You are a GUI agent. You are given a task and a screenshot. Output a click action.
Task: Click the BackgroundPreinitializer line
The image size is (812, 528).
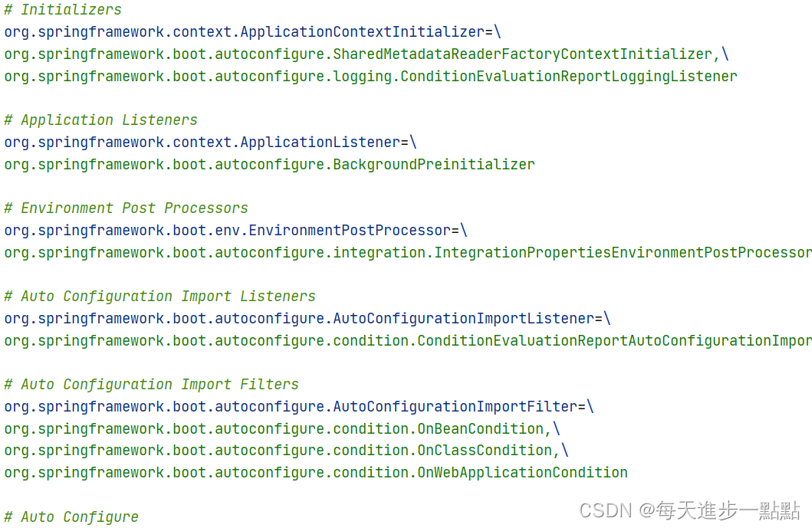(x=269, y=165)
